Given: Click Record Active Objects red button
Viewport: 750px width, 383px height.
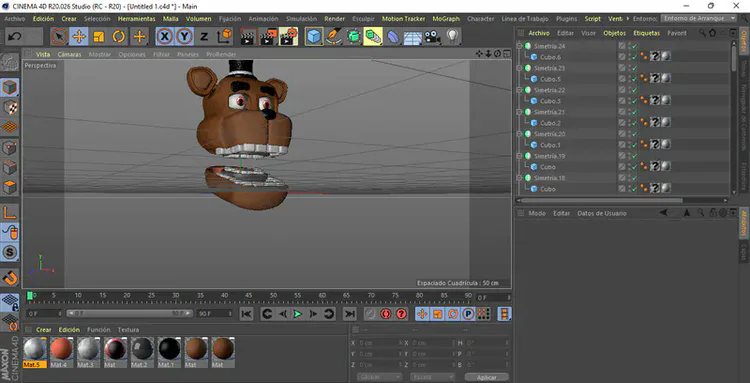Looking at the screenshot, I should point(386,314).
